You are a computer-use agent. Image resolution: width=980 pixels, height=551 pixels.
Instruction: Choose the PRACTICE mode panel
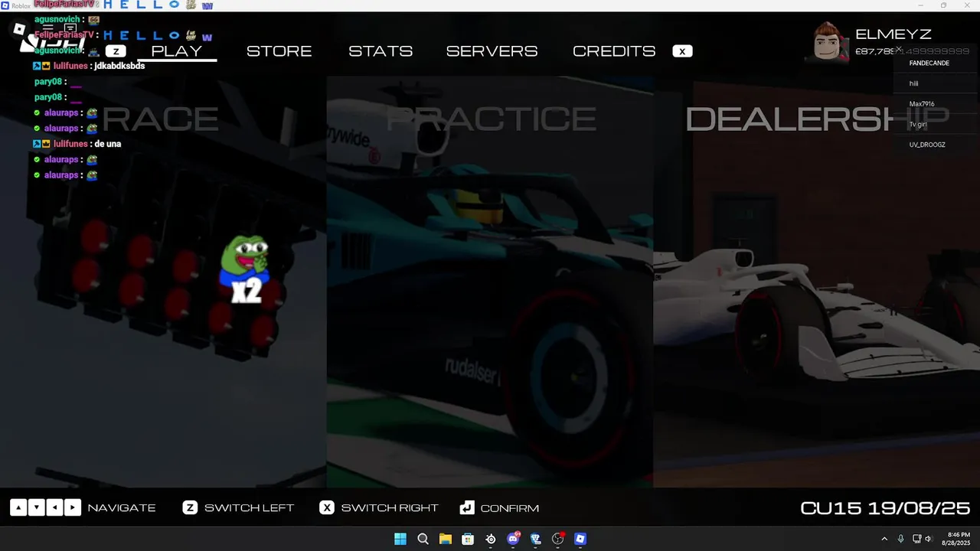[x=490, y=282]
